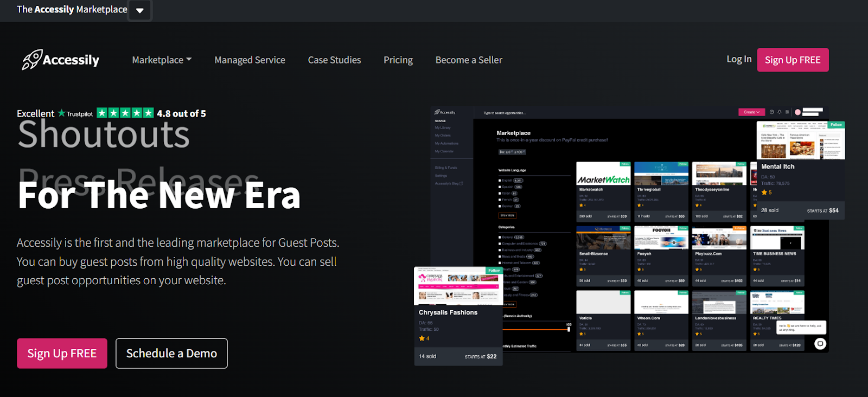Open the MarketWatch listing thumbnail
The width and height of the screenshot is (868, 397).
point(603,174)
